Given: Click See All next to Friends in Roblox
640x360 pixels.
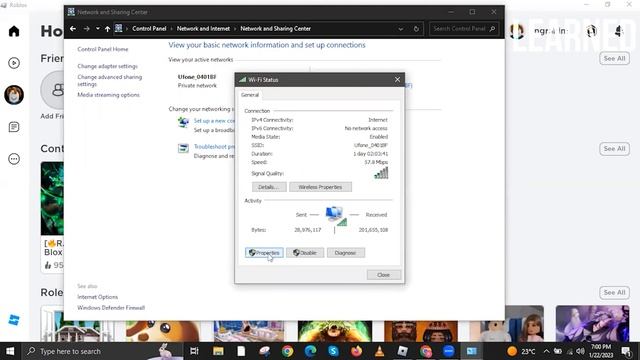Looking at the screenshot, I should click(x=614, y=58).
